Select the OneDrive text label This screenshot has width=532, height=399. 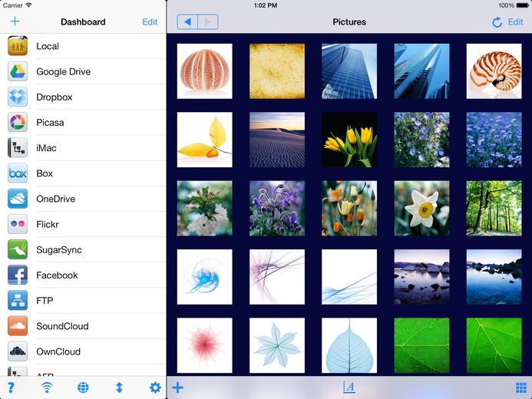(x=55, y=199)
